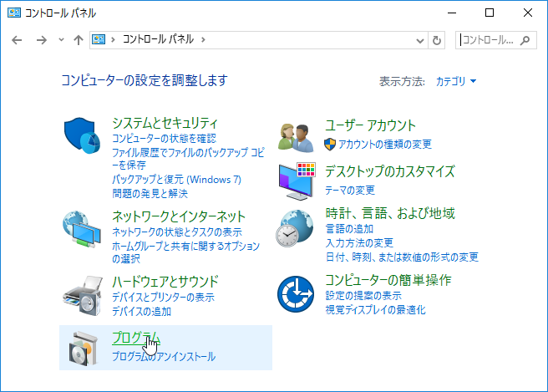Image resolution: width=548 pixels, height=392 pixels.
Task: Click 入力方法の変更 link
Action: [x=359, y=242]
